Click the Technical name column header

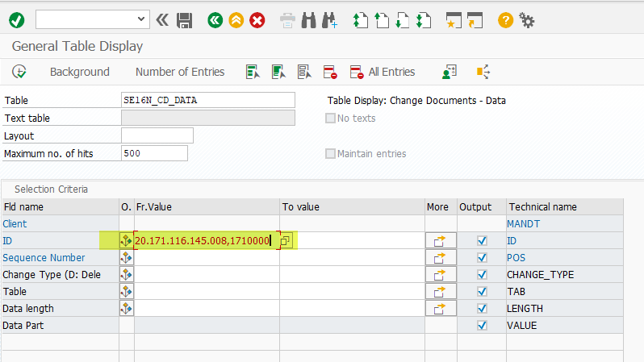click(565, 207)
